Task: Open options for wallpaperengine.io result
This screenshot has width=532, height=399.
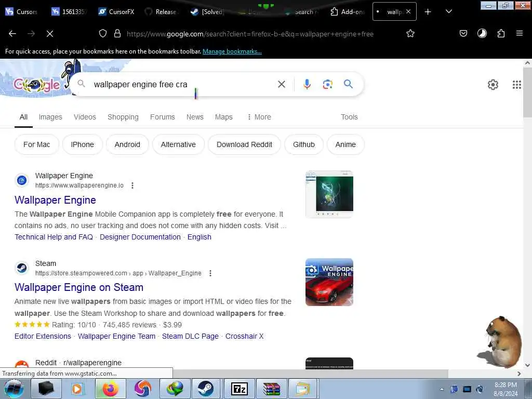Action: [132, 185]
